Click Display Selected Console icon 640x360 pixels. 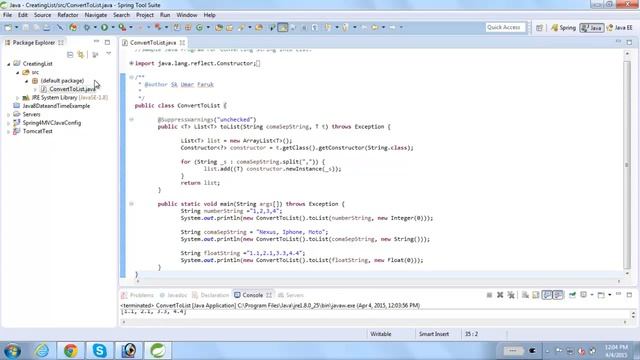(584, 295)
